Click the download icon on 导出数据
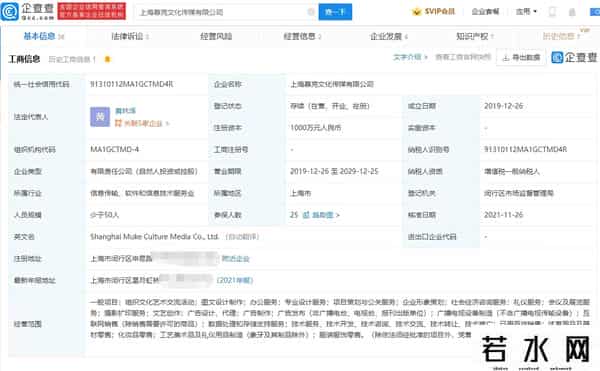 click(x=505, y=57)
